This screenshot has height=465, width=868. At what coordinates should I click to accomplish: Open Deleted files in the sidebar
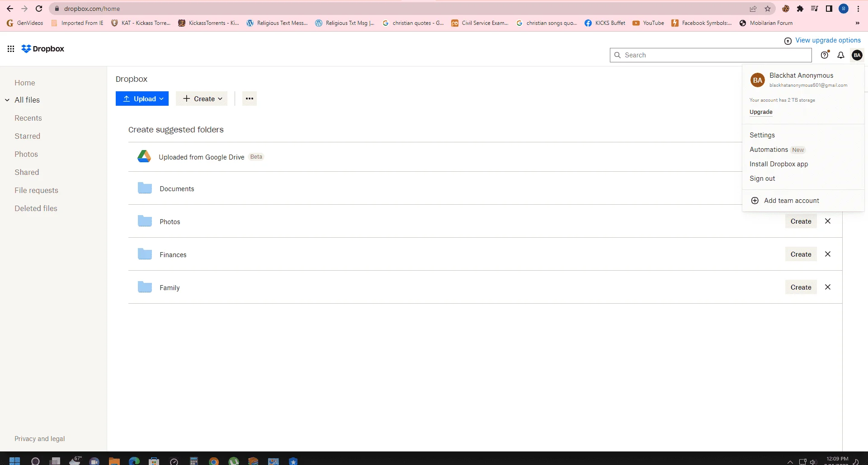click(36, 208)
